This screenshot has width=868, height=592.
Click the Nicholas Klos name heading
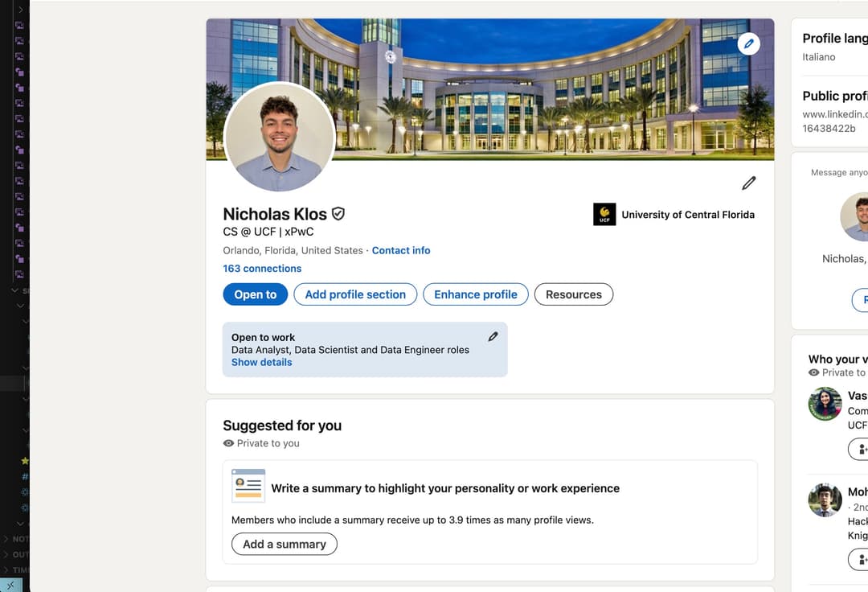(x=275, y=214)
